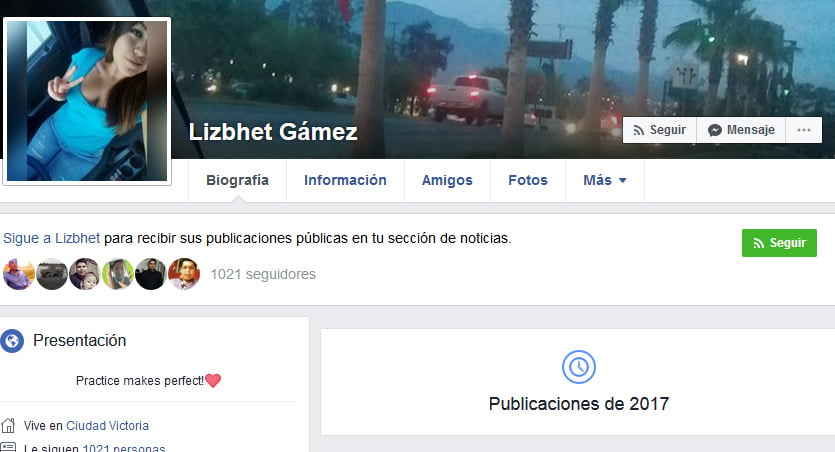Click the green Seguir button
Screen dimensions: 835x452
click(x=779, y=243)
